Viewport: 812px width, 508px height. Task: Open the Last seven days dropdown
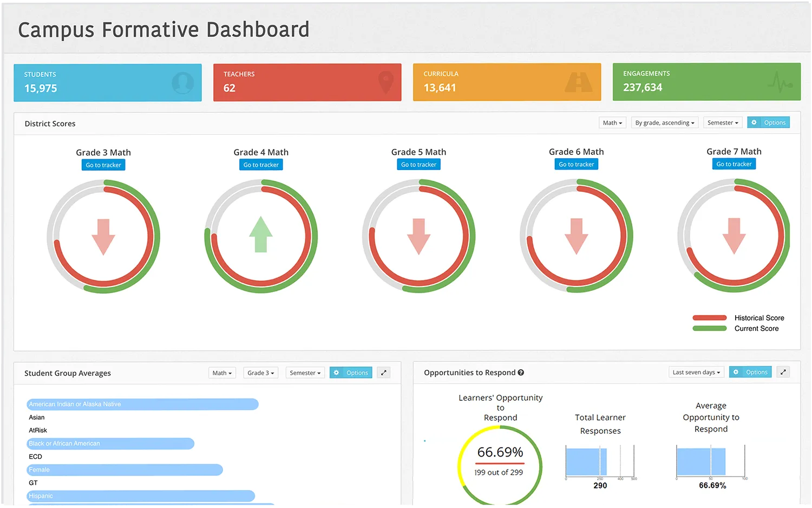[696, 372]
